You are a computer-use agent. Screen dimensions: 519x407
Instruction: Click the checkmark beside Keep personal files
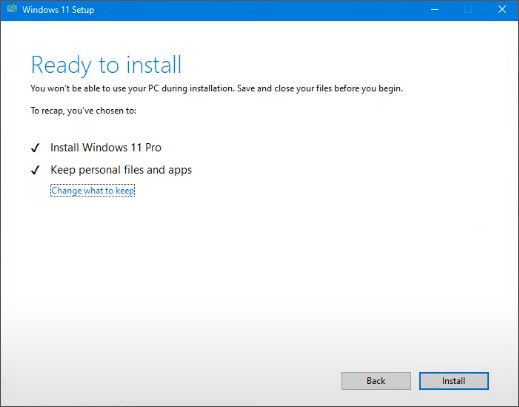(x=35, y=170)
